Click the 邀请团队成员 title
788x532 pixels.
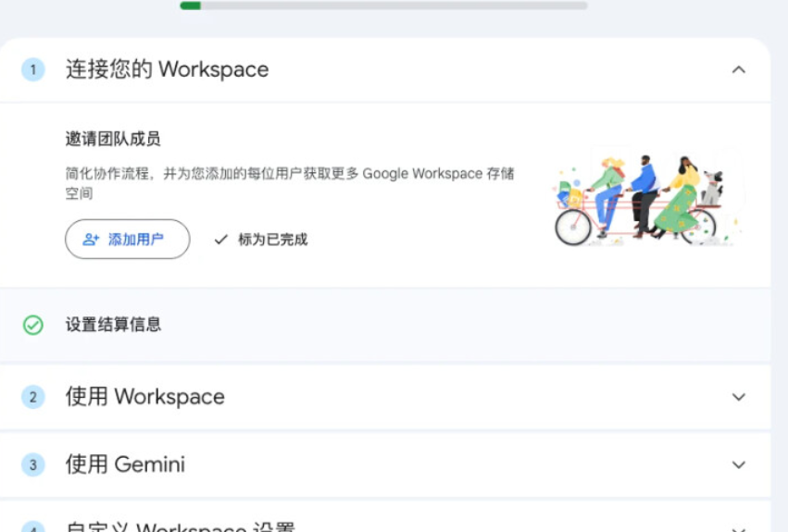point(113,139)
